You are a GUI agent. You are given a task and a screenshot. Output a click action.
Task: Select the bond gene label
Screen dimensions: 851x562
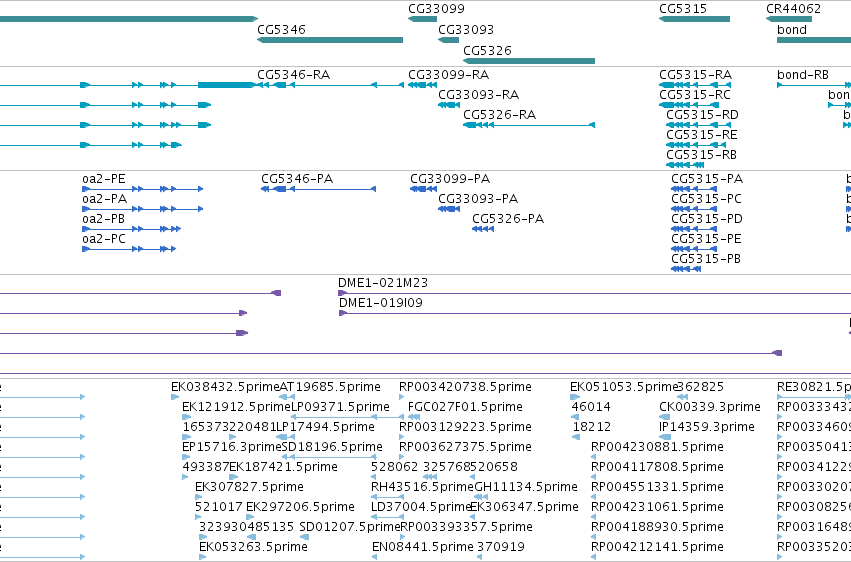pyautogui.click(x=792, y=30)
